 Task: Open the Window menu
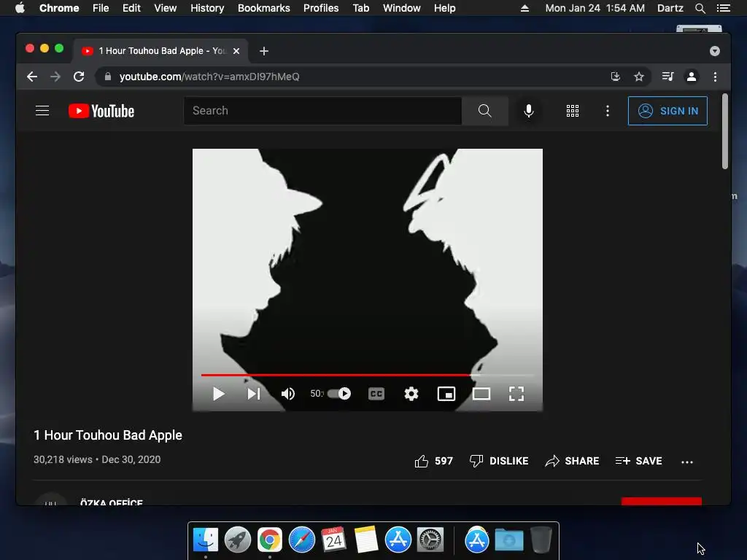point(402,8)
